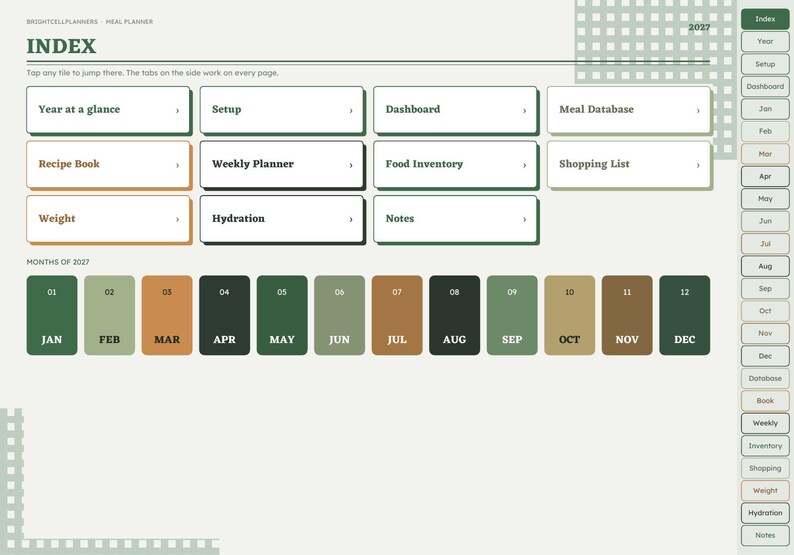Select the 01 JAN month card

(x=52, y=315)
